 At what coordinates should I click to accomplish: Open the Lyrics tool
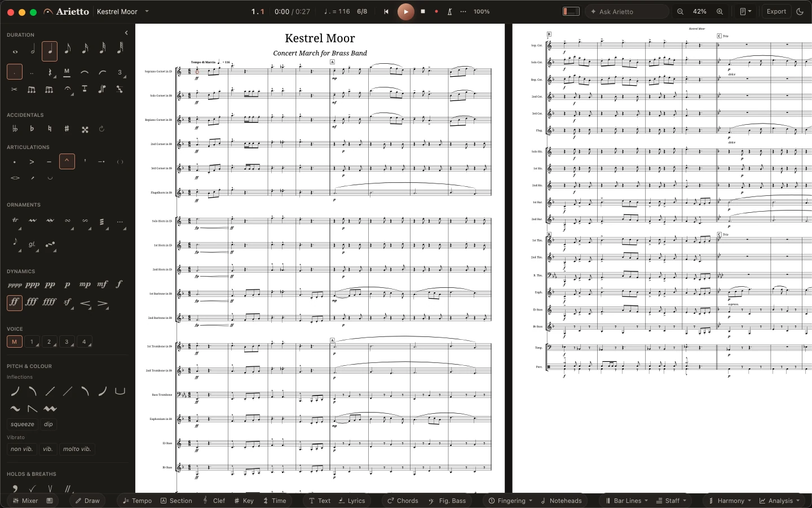[351, 501]
